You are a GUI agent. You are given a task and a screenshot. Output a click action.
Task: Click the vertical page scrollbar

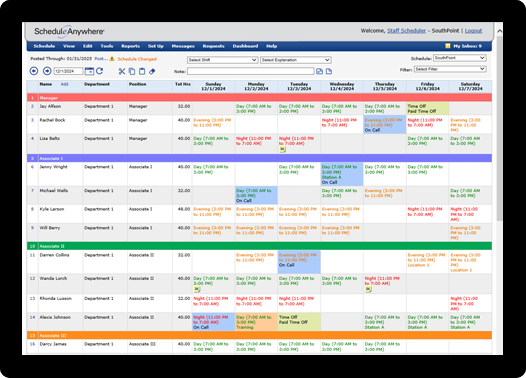tap(499, 127)
